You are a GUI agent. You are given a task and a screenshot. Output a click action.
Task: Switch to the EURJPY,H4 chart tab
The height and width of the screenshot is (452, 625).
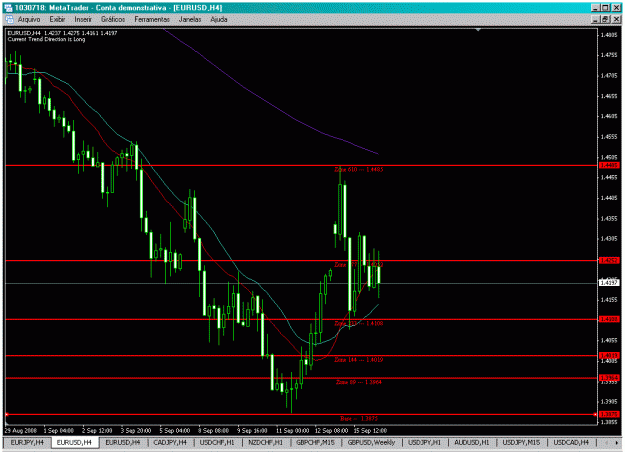[x=27, y=442]
